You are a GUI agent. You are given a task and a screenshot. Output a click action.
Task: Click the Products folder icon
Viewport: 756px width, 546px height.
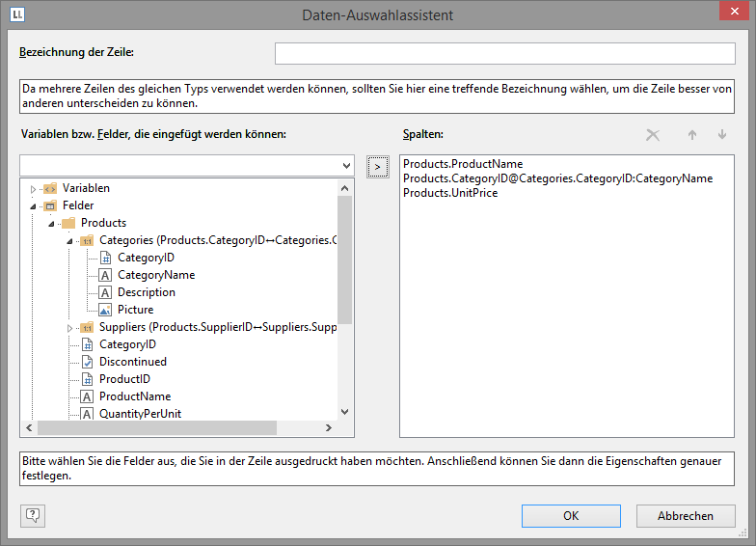pos(68,223)
